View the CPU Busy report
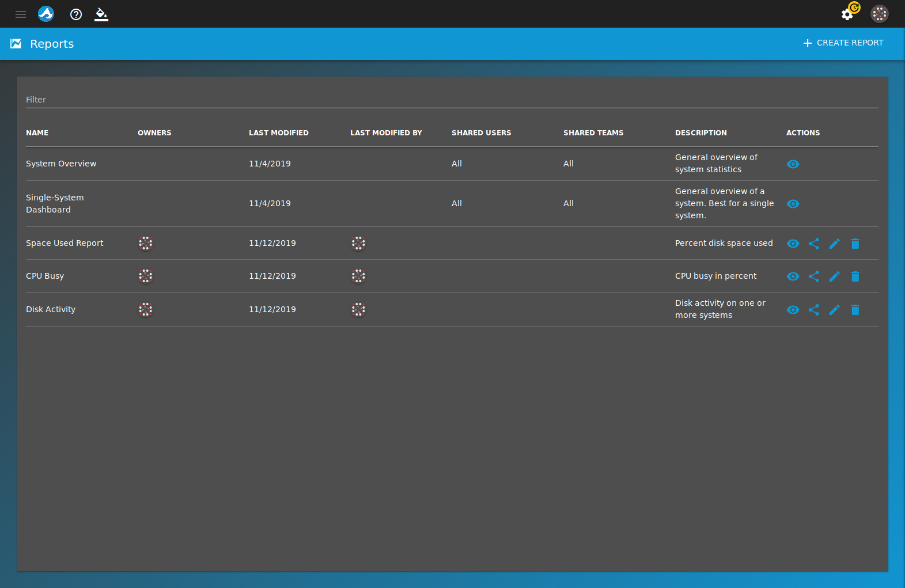Image resolution: width=905 pixels, height=588 pixels. tap(793, 276)
